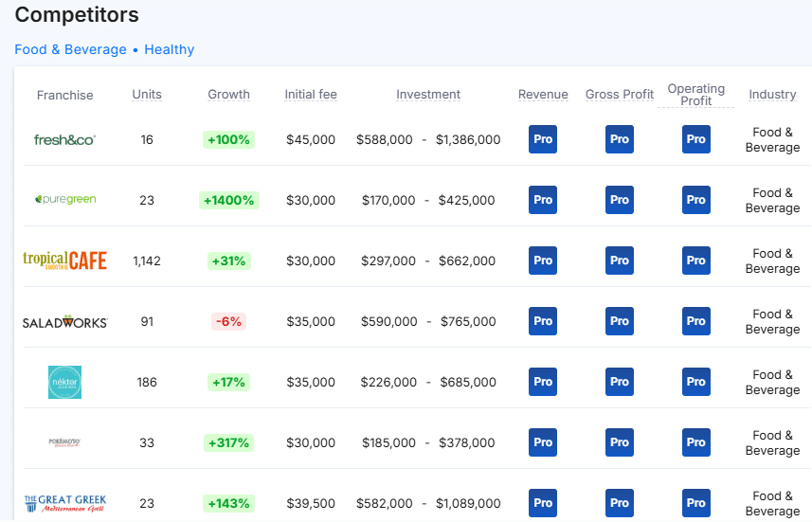
Task: Click the 1,142 units value
Action: tap(147, 261)
